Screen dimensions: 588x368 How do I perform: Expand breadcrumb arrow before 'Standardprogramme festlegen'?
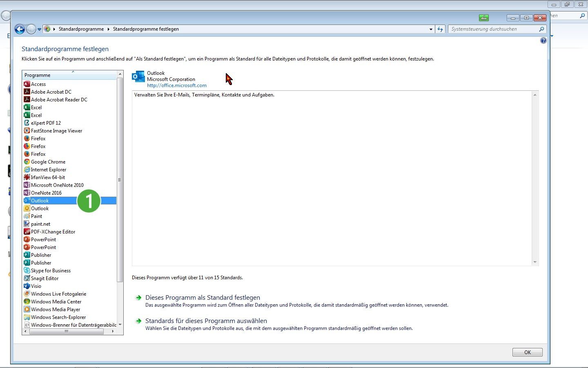(x=109, y=29)
